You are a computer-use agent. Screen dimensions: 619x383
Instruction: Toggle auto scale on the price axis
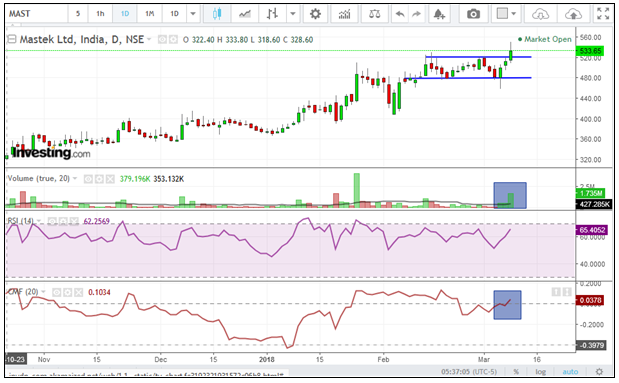pyautogui.click(x=570, y=372)
